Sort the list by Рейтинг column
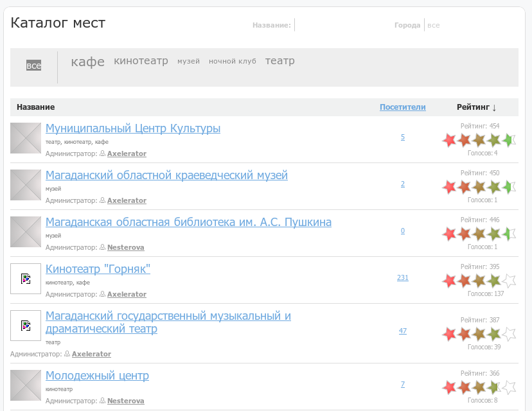 pos(476,107)
